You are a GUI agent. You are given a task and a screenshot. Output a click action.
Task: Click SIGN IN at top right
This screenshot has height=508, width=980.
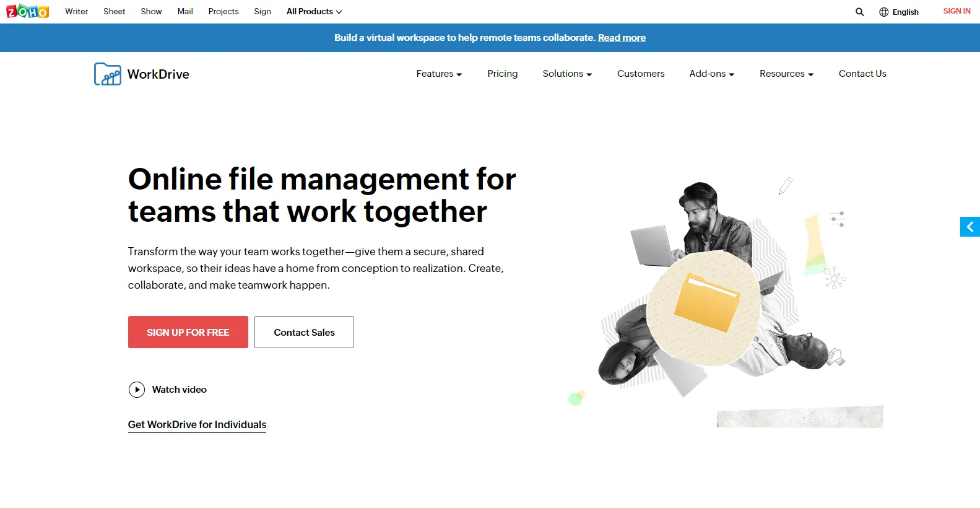pyautogui.click(x=956, y=11)
